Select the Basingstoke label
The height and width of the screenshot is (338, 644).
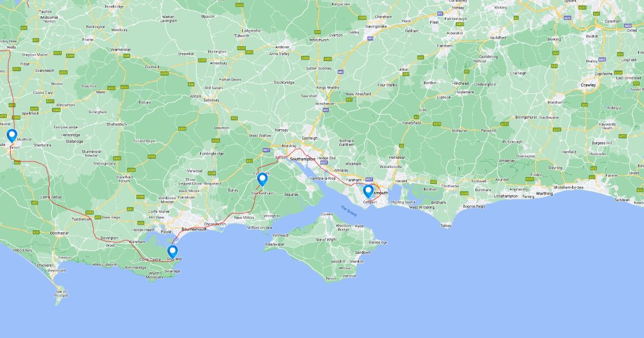point(376,26)
